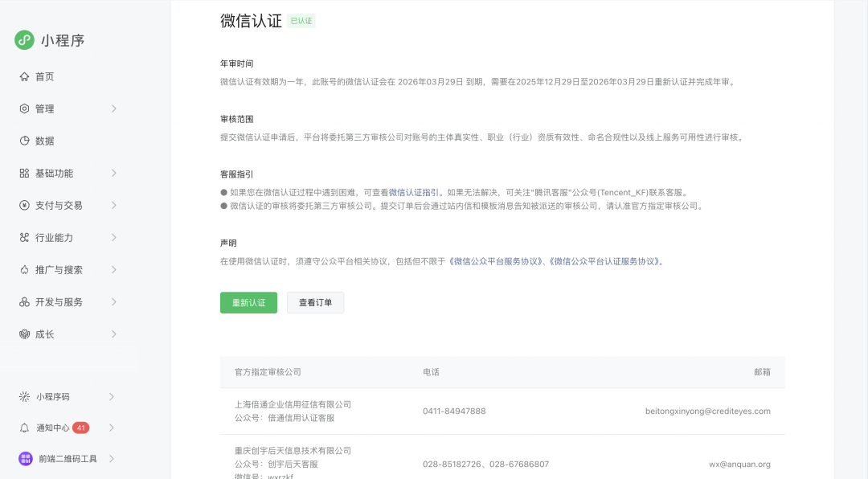Switch to the 首页 menu item
868x479 pixels.
pos(45,76)
